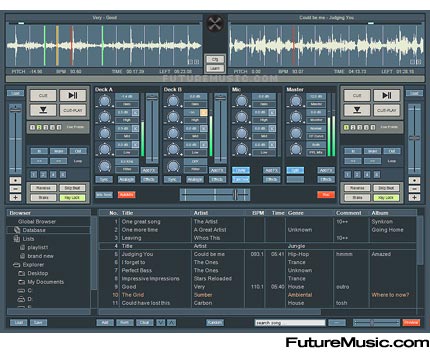This screenshot has width=430, height=360.
Task: Click the Deck A volume fader
Action: (152, 128)
